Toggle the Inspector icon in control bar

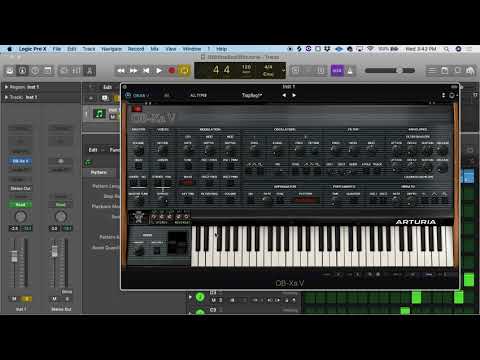22,70
